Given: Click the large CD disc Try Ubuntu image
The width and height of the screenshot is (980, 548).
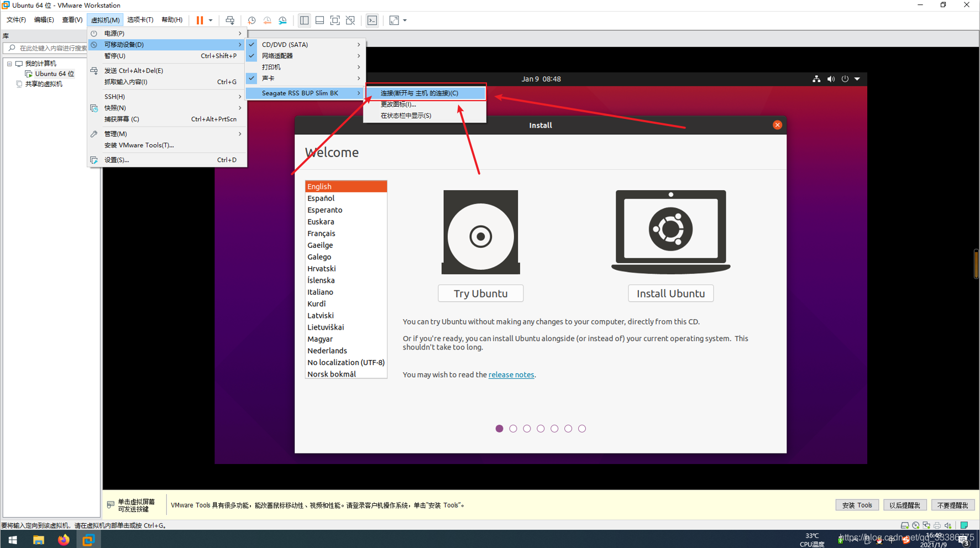Looking at the screenshot, I should pyautogui.click(x=480, y=232).
